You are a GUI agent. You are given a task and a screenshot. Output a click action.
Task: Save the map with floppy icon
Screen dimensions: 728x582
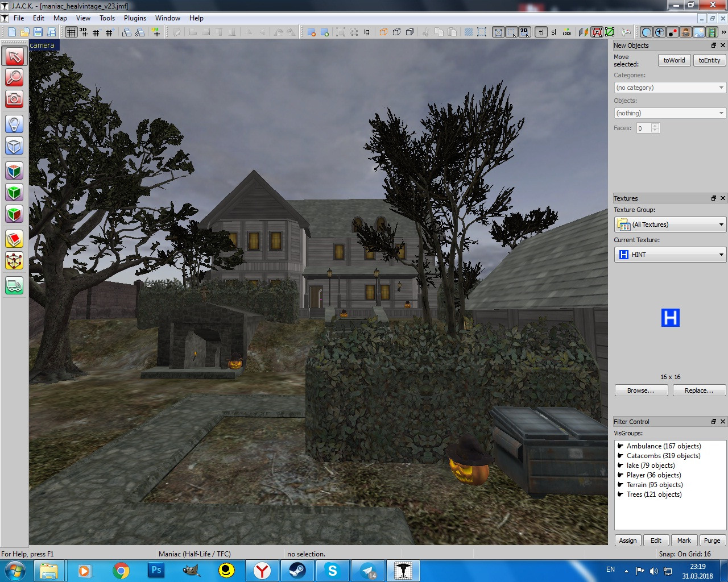pyautogui.click(x=38, y=32)
